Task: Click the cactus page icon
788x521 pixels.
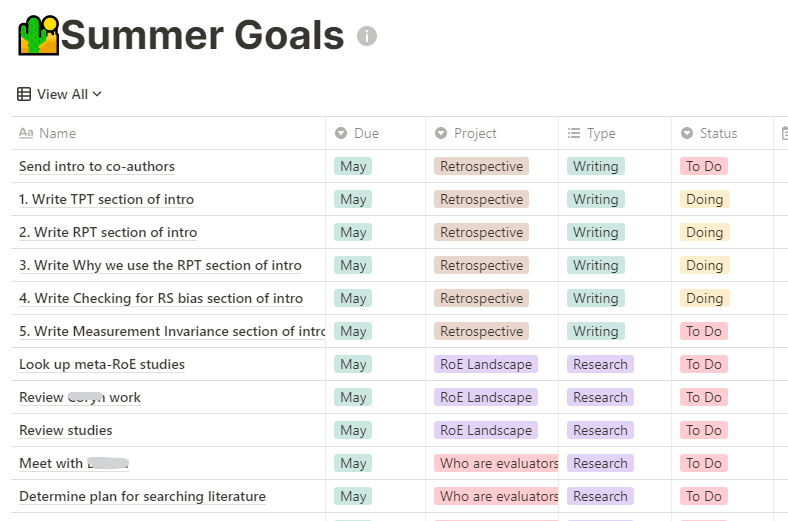Action: [x=39, y=35]
